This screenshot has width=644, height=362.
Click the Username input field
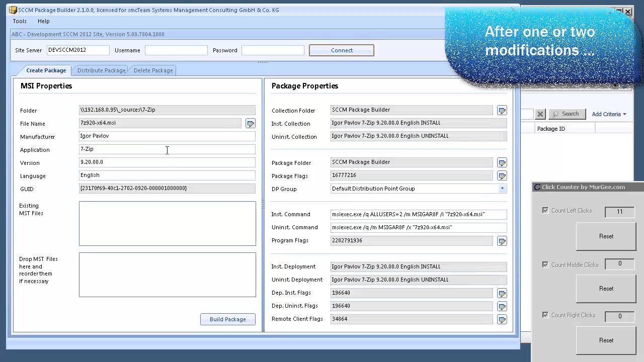(x=176, y=50)
